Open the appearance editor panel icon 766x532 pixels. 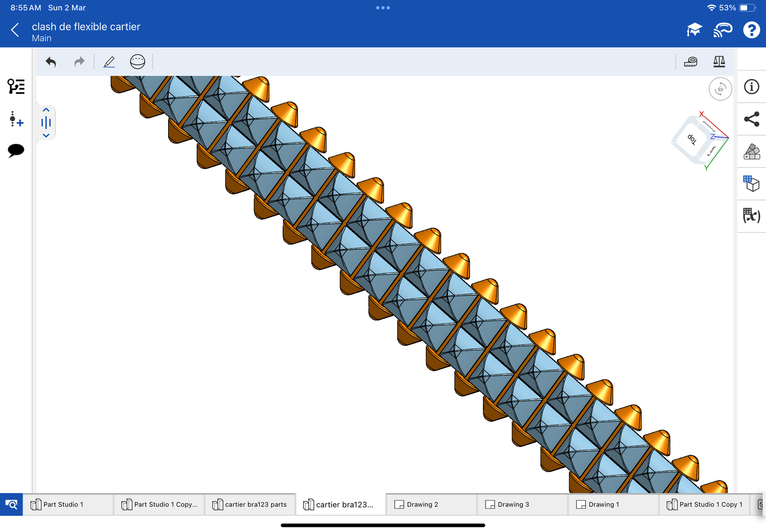[751, 151]
